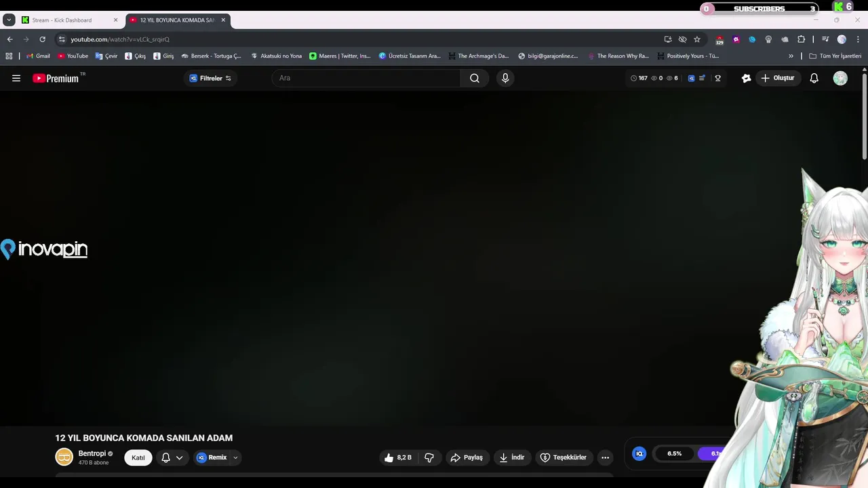Open the list icon next to IQ

(x=703, y=78)
